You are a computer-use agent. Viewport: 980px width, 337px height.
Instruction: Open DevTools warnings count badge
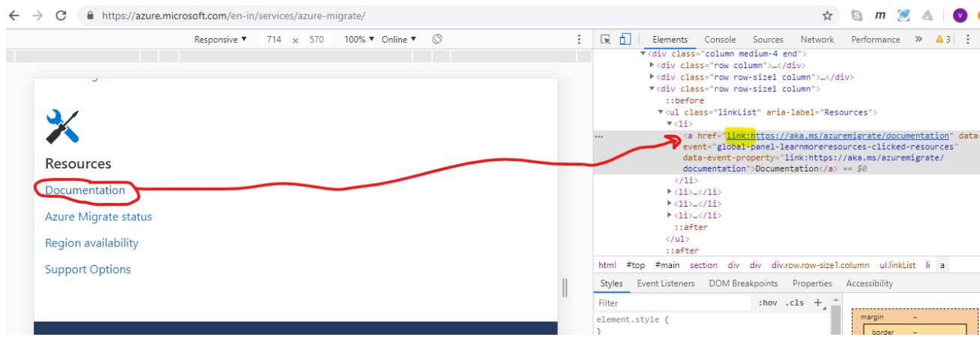tap(943, 40)
